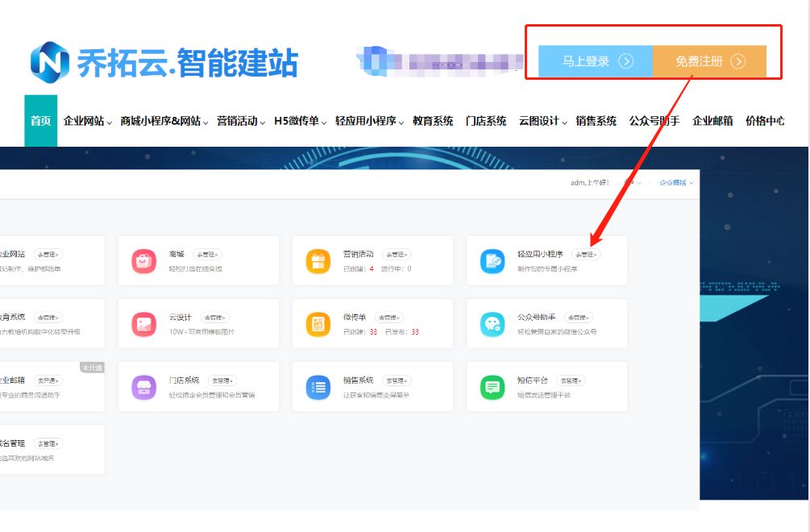Screen dimensions: 810x532
Task: Open the 公众号助手 chat icon
Action: 492,323
